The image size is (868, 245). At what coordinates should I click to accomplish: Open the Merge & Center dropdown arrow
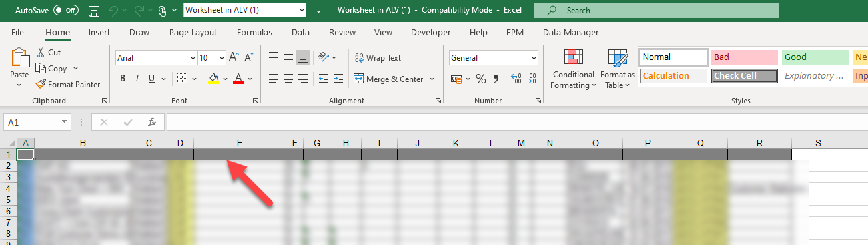point(432,79)
